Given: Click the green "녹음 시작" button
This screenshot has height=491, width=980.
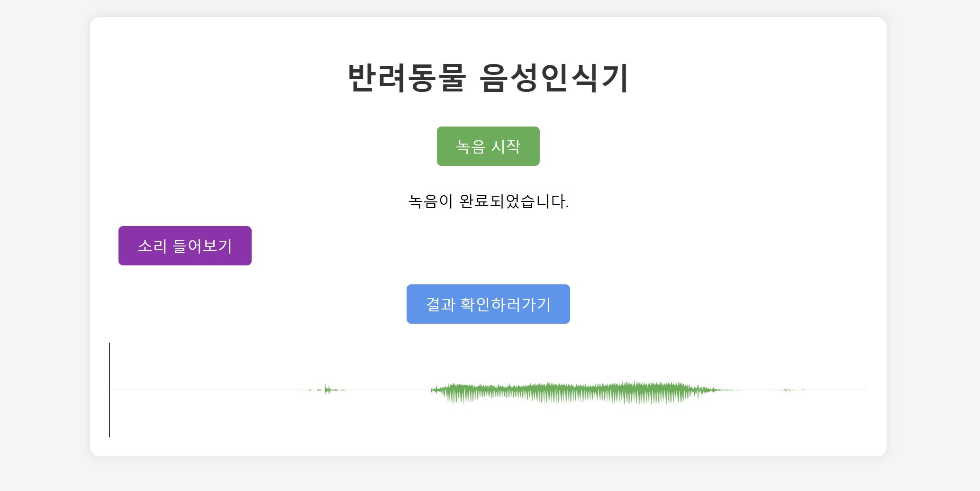Looking at the screenshot, I should click(x=488, y=146).
